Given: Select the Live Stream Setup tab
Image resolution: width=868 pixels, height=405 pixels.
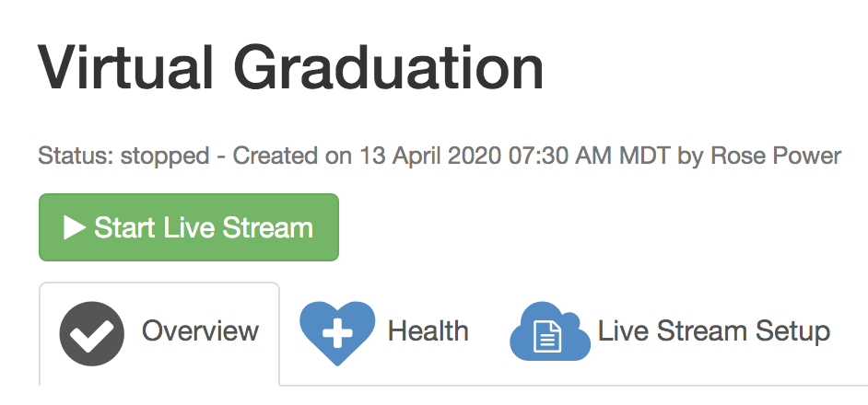Looking at the screenshot, I should pyautogui.click(x=713, y=331).
